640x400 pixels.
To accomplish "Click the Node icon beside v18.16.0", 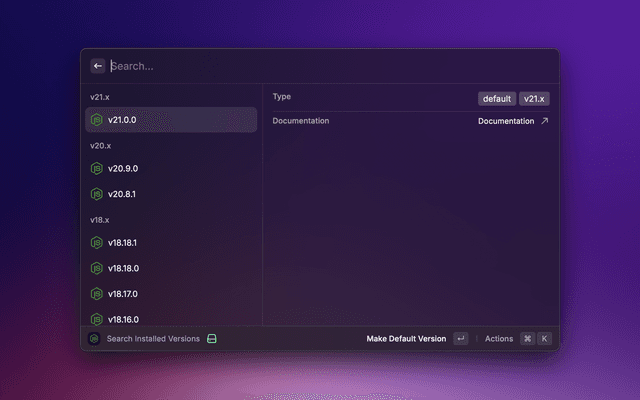I will click(97, 319).
